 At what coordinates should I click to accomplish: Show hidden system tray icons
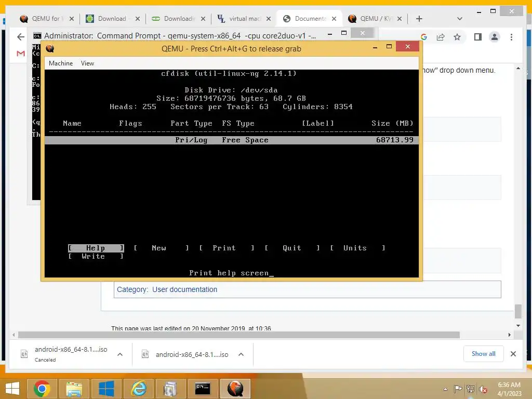445,389
